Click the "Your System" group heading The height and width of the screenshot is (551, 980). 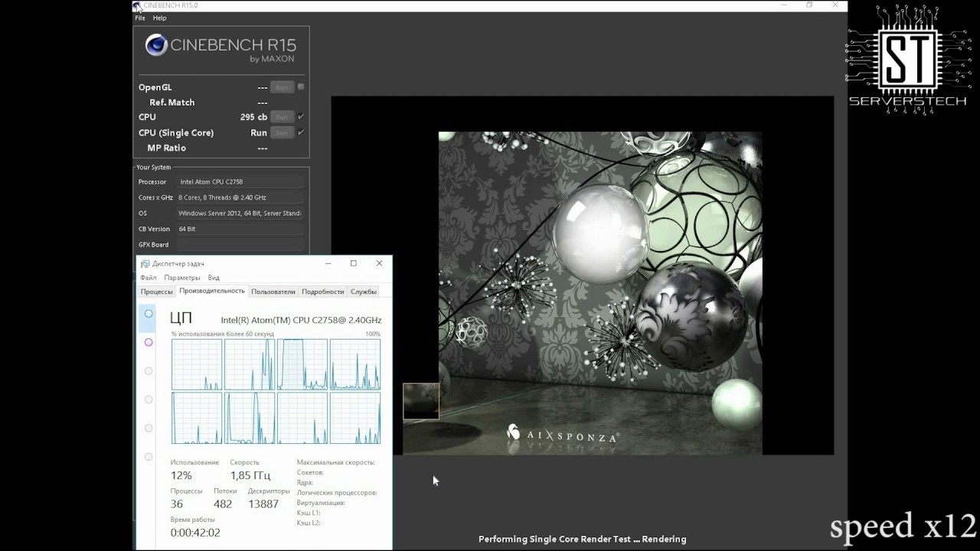coord(154,167)
